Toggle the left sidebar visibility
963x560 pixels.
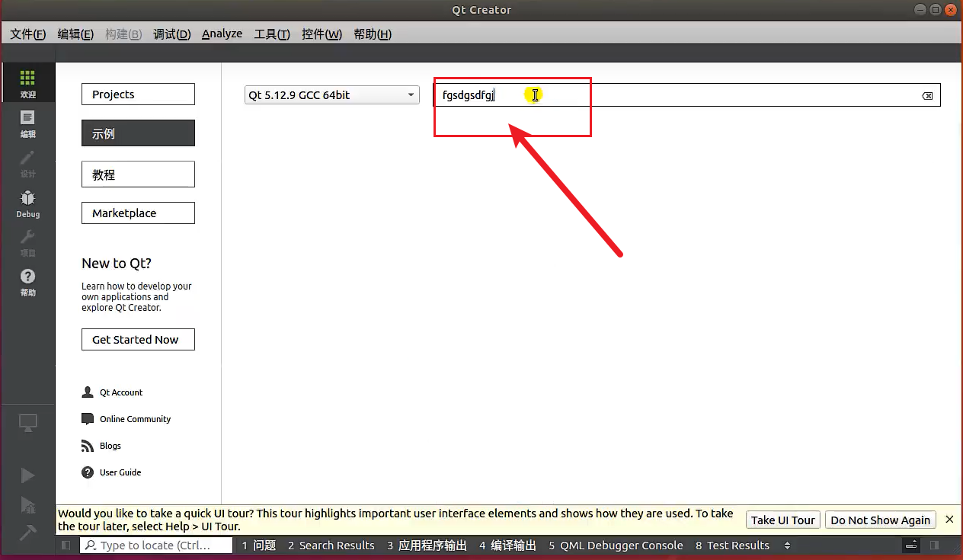click(66, 546)
